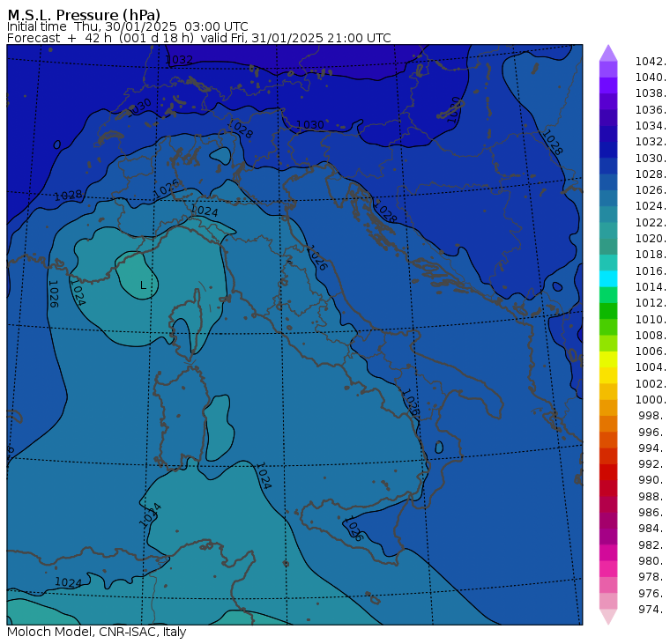The height and width of the screenshot is (644, 670).
Task: Click the "Initial time Thu, 30/01/2025 03:00 UTC" line
Action: pos(127,26)
